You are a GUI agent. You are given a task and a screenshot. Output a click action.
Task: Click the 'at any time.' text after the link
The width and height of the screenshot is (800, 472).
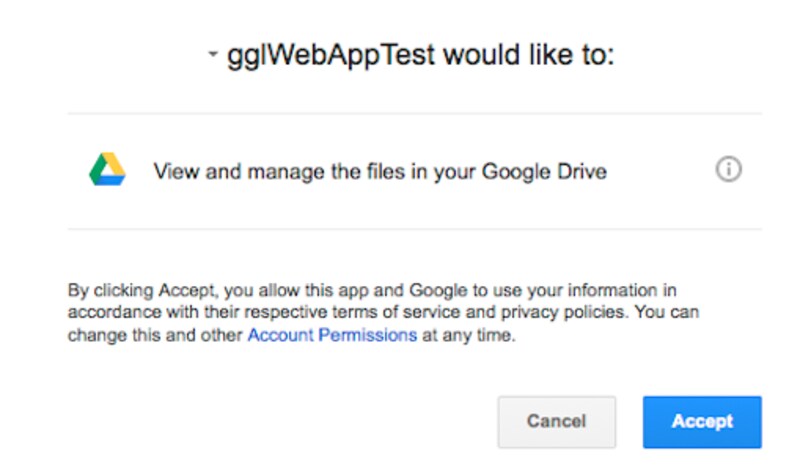[x=467, y=336]
